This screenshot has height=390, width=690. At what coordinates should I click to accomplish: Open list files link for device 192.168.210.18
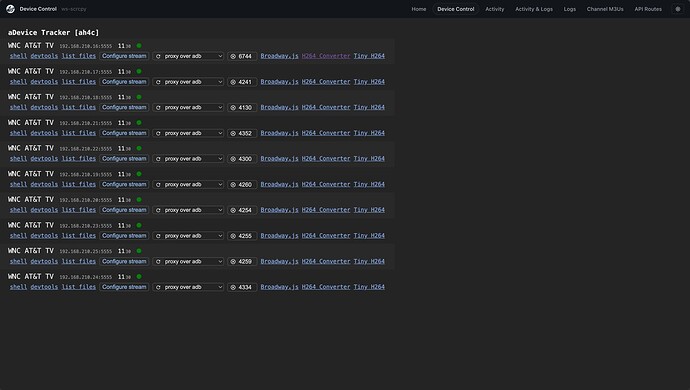click(x=79, y=107)
